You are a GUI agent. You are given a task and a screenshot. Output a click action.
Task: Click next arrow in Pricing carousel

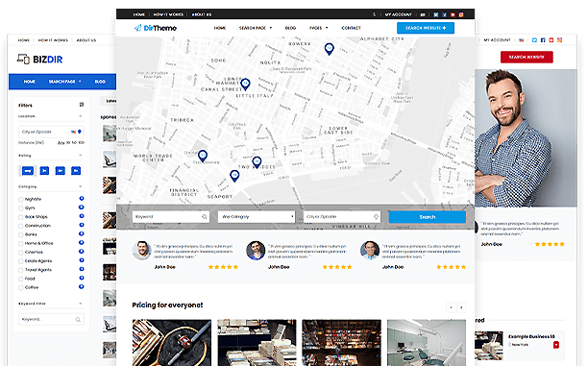(x=461, y=307)
